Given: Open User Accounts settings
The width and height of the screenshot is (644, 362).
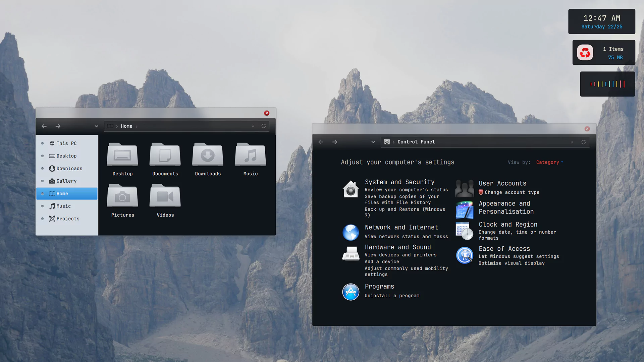Looking at the screenshot, I should tap(502, 183).
